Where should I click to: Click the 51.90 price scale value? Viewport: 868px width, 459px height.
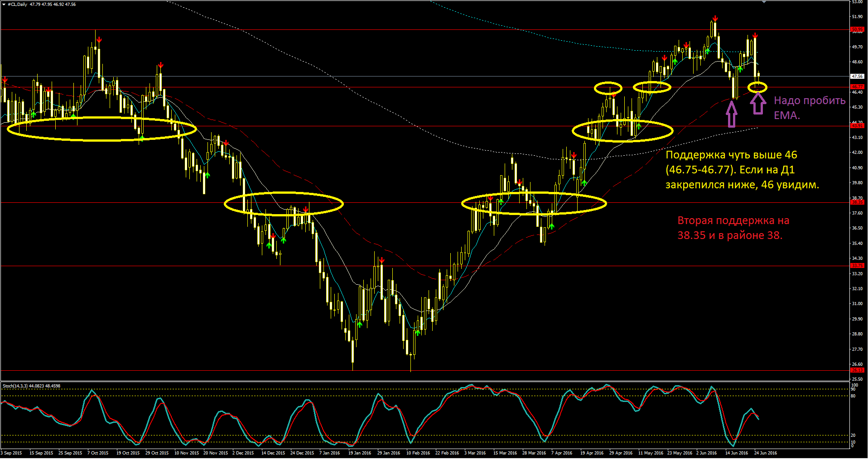pyautogui.click(x=857, y=17)
